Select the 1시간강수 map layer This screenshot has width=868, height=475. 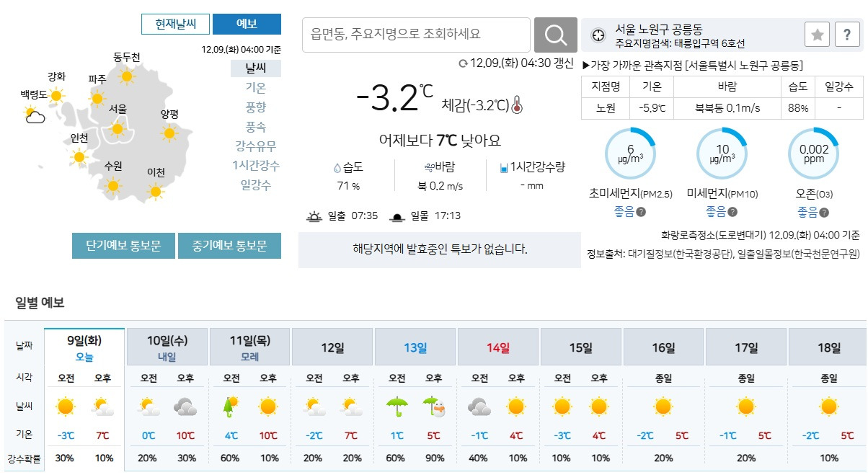(x=256, y=166)
